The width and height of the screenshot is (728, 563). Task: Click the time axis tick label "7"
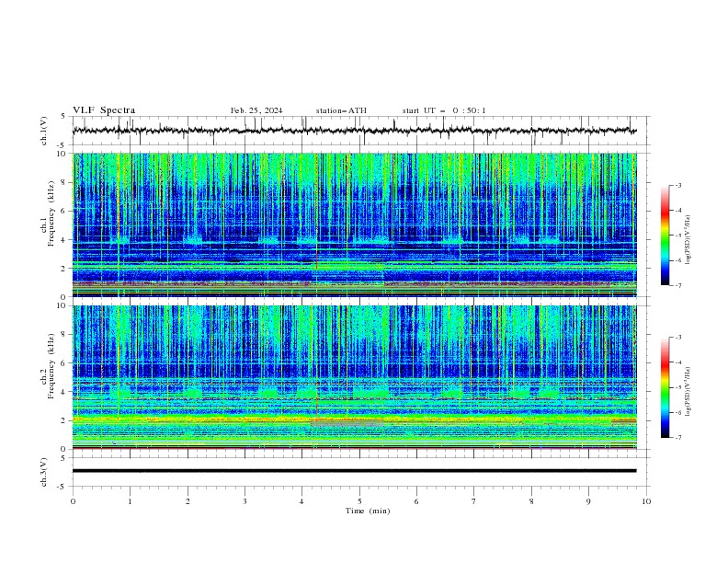click(x=474, y=501)
